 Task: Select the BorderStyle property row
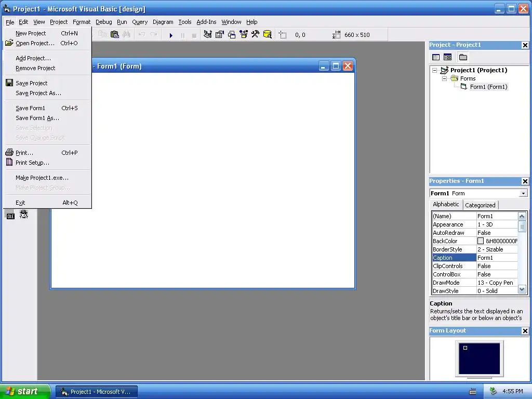point(475,249)
